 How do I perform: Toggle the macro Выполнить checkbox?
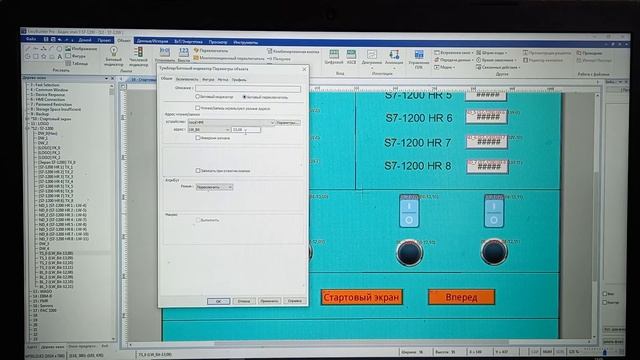[x=198, y=220]
